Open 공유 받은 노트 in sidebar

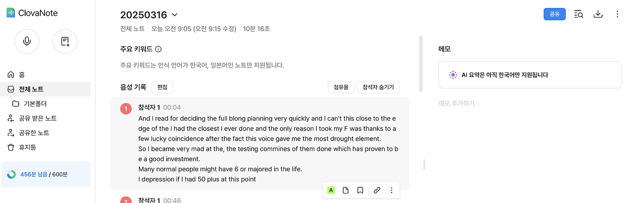(x=37, y=118)
